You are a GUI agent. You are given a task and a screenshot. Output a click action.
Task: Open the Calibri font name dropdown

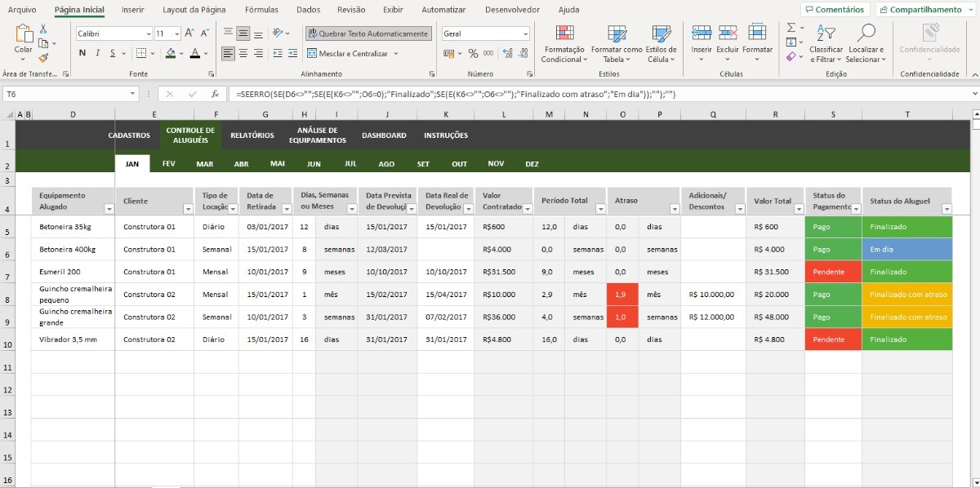point(148,34)
